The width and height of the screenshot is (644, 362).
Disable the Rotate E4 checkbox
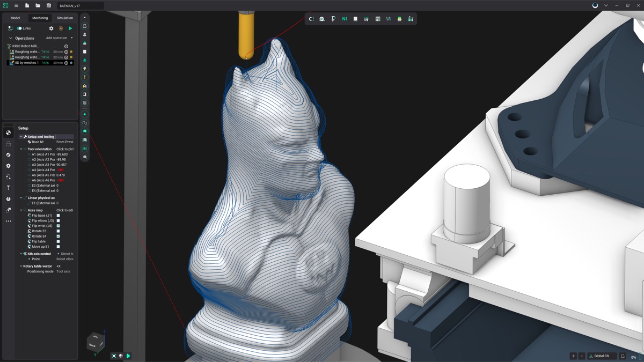pos(58,236)
